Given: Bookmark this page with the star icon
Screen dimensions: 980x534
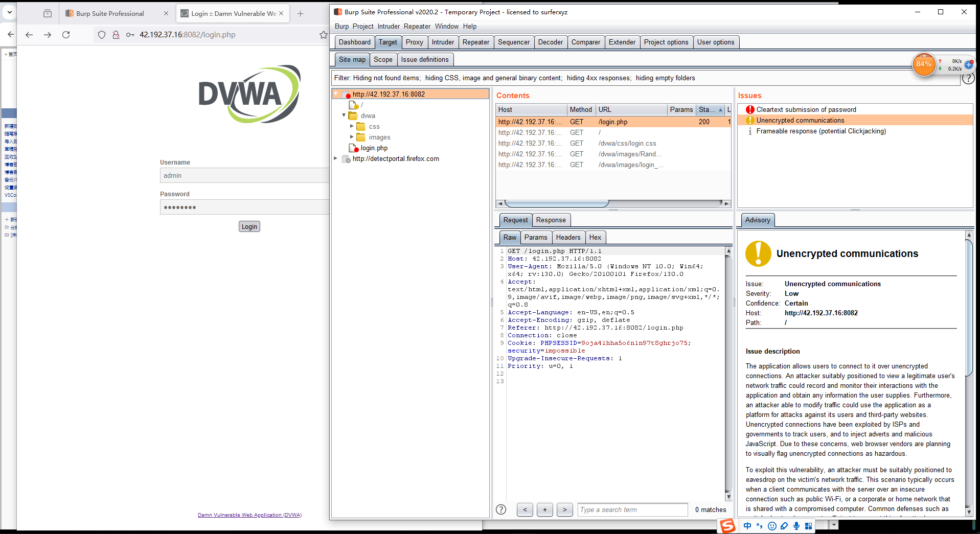Looking at the screenshot, I should tap(323, 35).
